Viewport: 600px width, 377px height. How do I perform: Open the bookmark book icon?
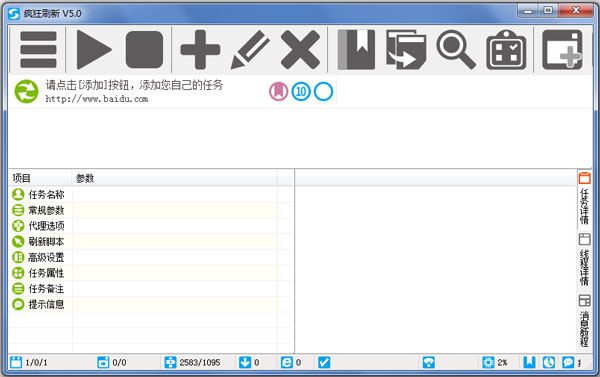pos(356,50)
